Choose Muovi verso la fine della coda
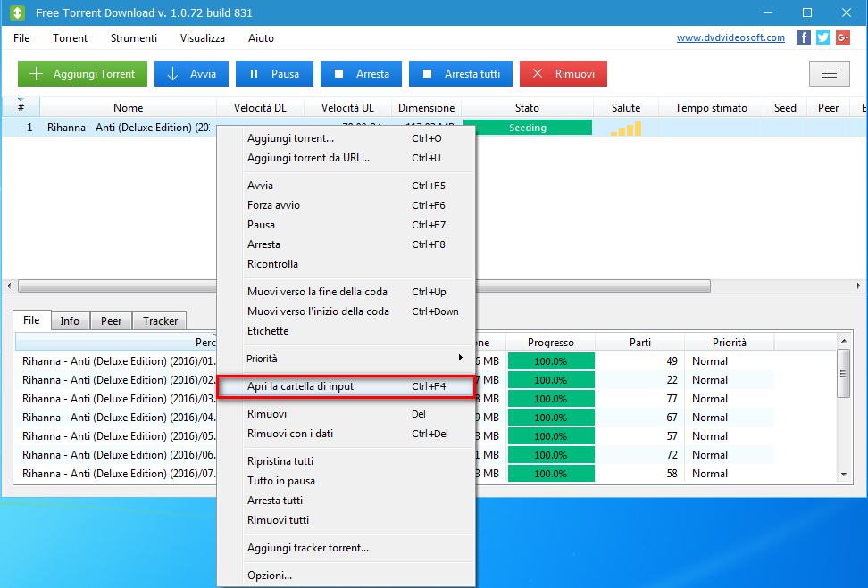This screenshot has height=588, width=868. [x=346, y=292]
